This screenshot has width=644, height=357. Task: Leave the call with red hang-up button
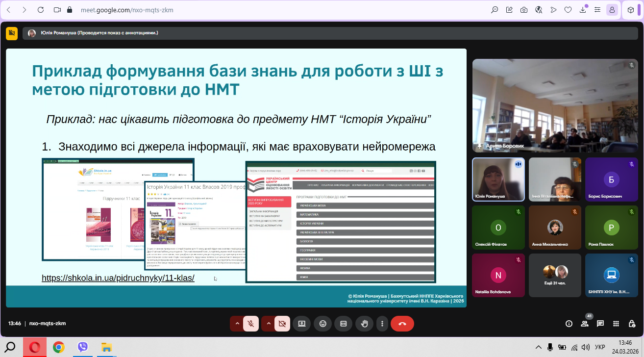pyautogui.click(x=402, y=324)
